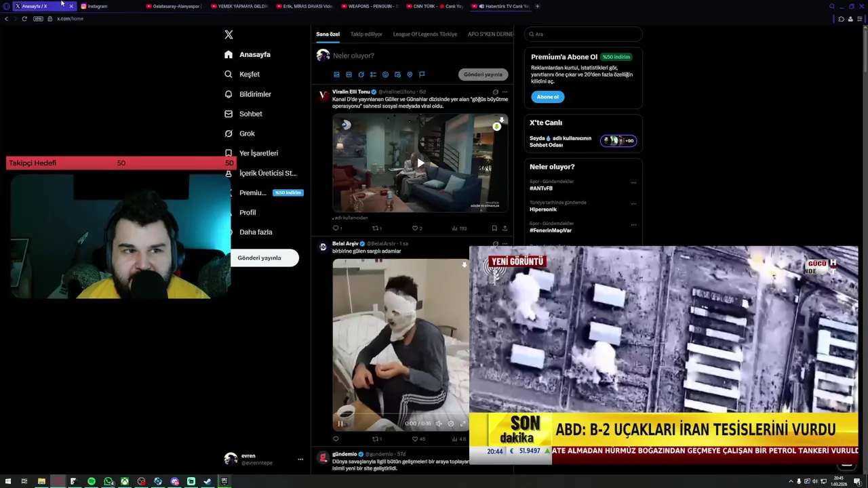Reply to Viralin Elli Tonu post
868x488 pixels.
click(336, 228)
